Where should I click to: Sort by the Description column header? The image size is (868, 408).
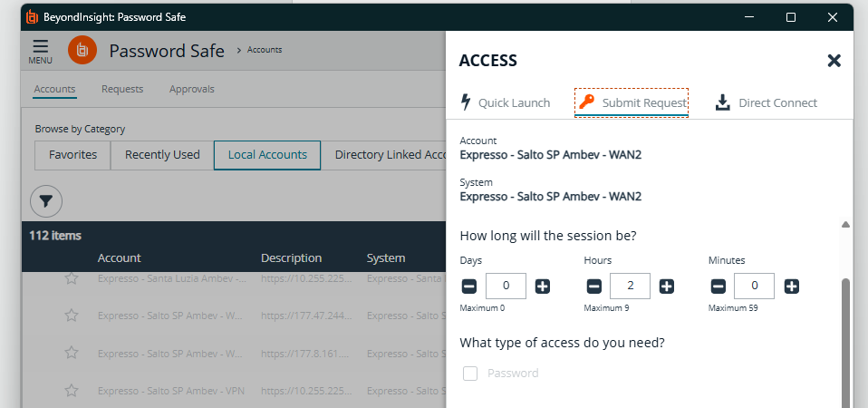(x=291, y=258)
